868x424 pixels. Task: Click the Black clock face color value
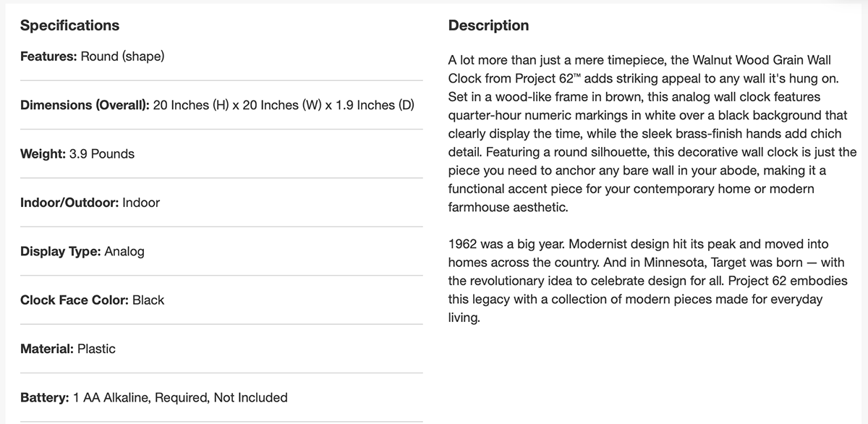tap(148, 300)
